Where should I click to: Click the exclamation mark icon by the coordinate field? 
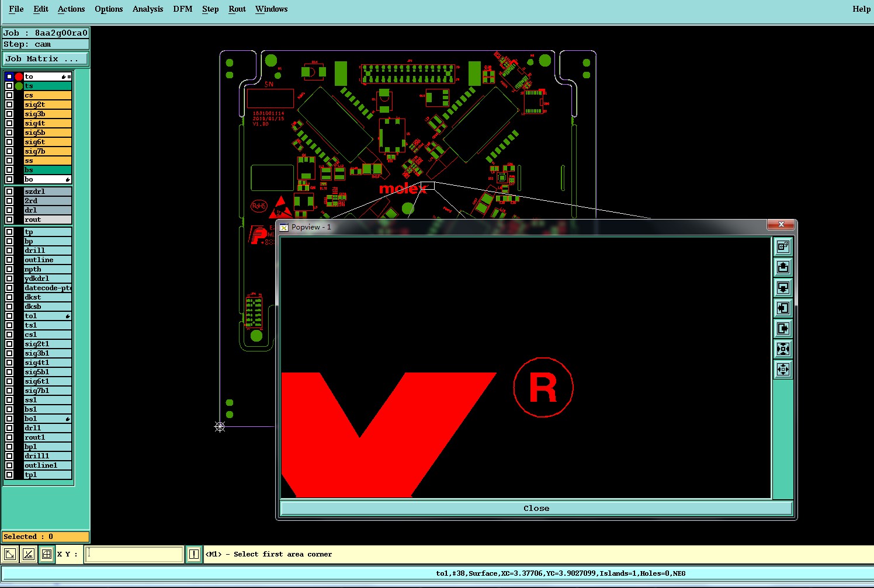click(x=194, y=554)
